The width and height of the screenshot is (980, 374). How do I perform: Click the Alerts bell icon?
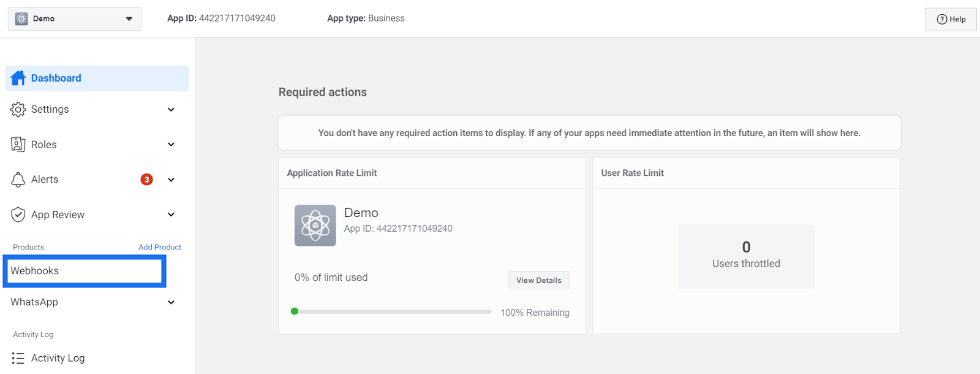click(18, 180)
